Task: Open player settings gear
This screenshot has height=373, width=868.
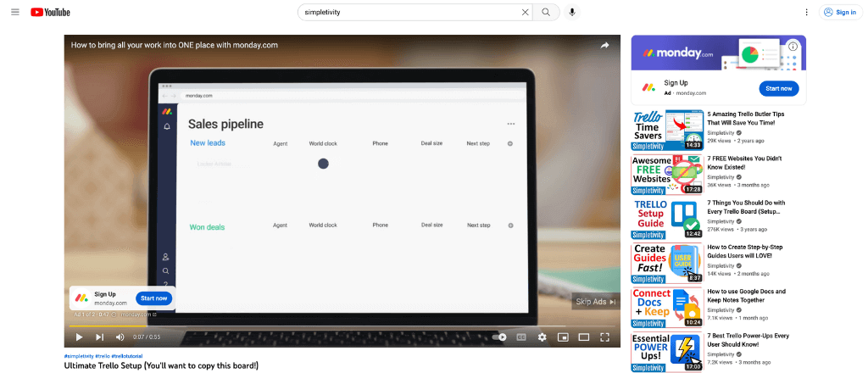Action: coord(542,337)
